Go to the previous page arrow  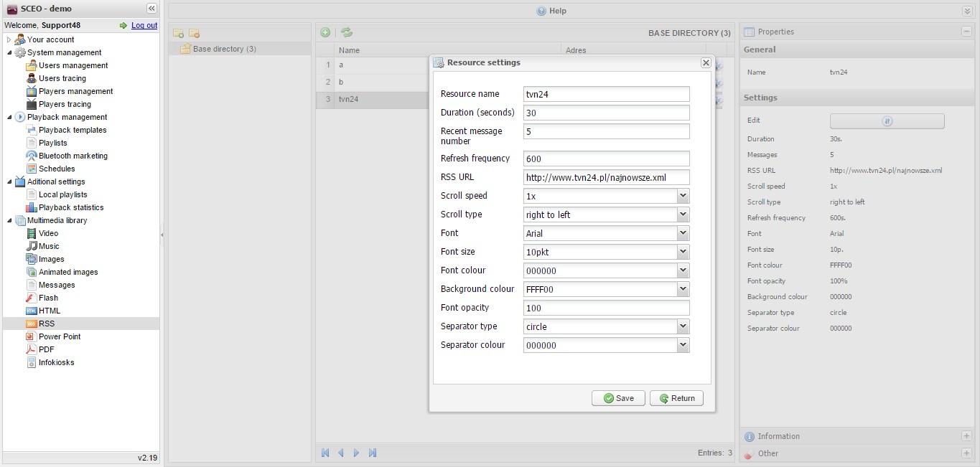[341, 453]
